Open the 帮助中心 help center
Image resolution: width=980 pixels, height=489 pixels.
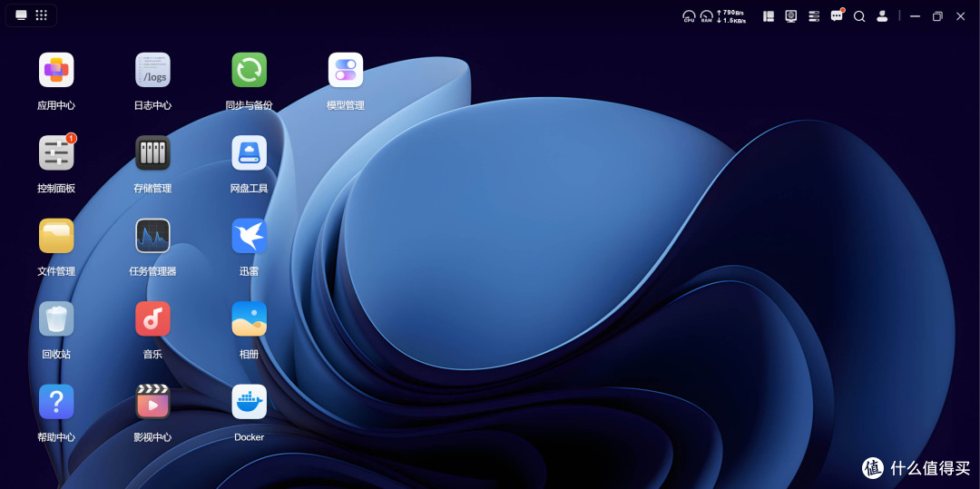(56, 402)
